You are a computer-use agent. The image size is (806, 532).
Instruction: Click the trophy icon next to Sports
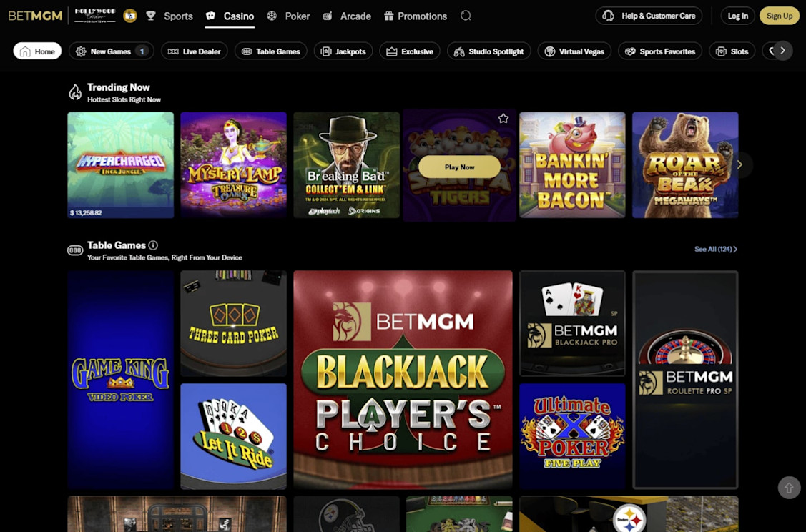(x=151, y=16)
